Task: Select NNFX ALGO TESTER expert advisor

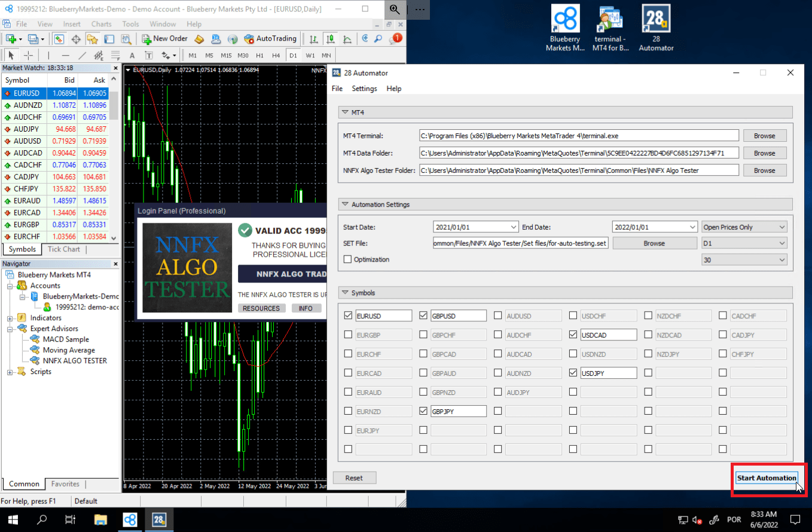Action: click(x=75, y=361)
